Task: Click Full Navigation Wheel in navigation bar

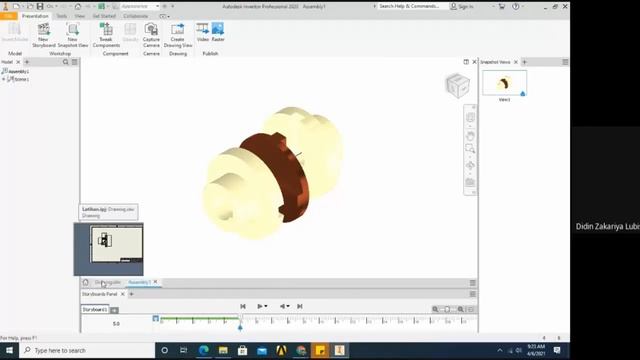Action: [470, 118]
